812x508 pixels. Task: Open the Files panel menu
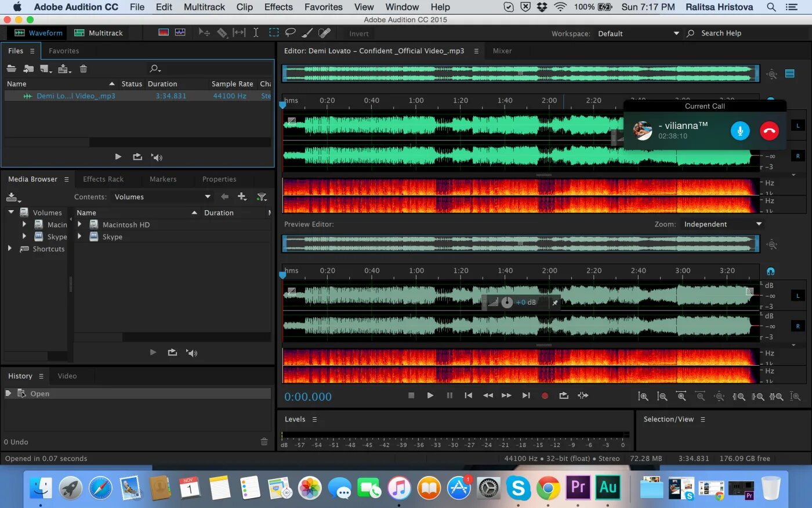point(32,51)
